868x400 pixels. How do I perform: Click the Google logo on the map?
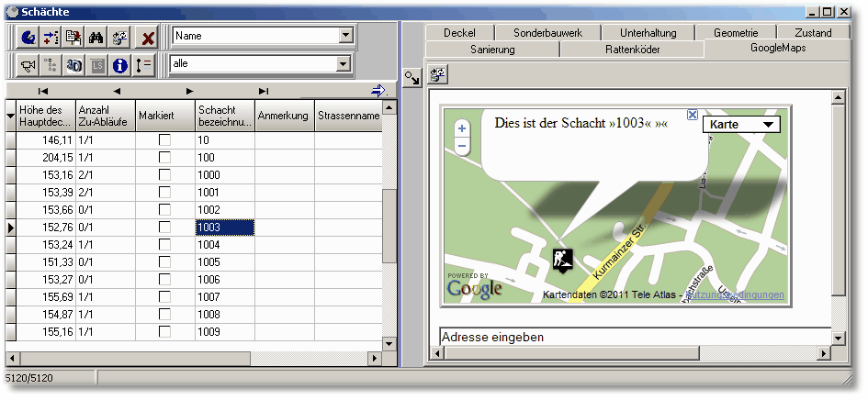(x=474, y=288)
